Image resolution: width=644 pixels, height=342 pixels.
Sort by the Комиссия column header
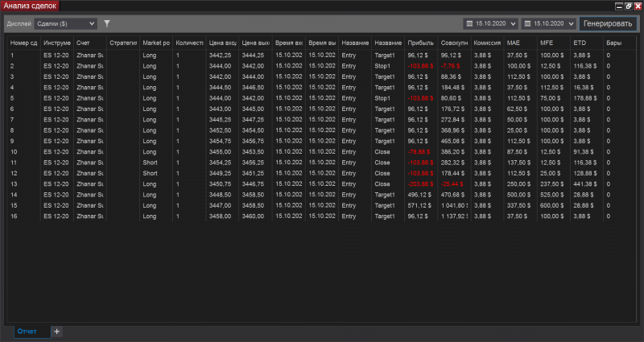click(x=488, y=43)
